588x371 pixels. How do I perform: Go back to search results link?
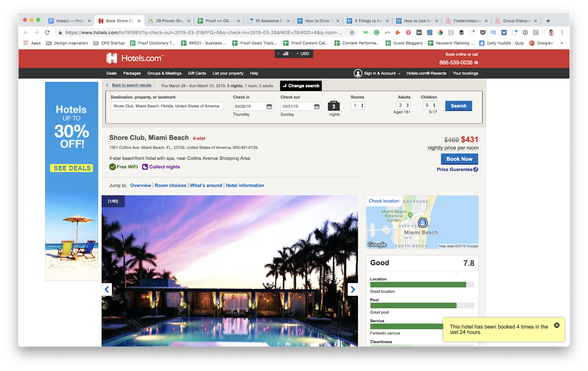(x=131, y=85)
